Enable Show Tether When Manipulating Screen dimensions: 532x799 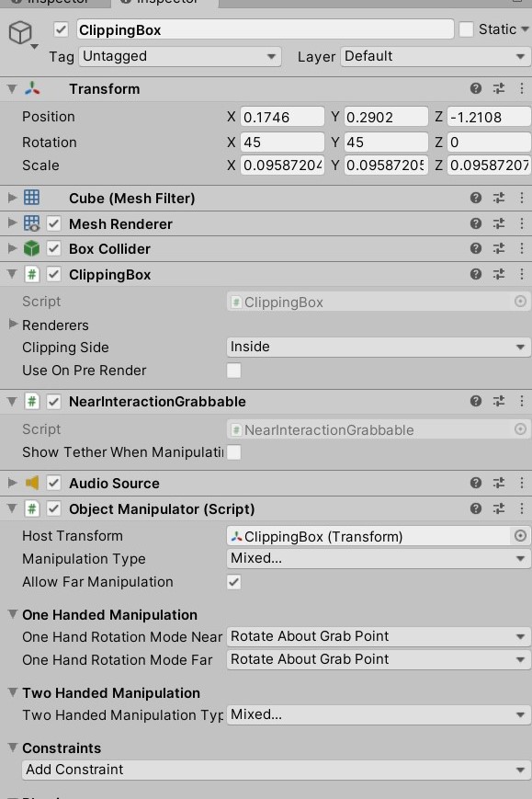tap(233, 452)
